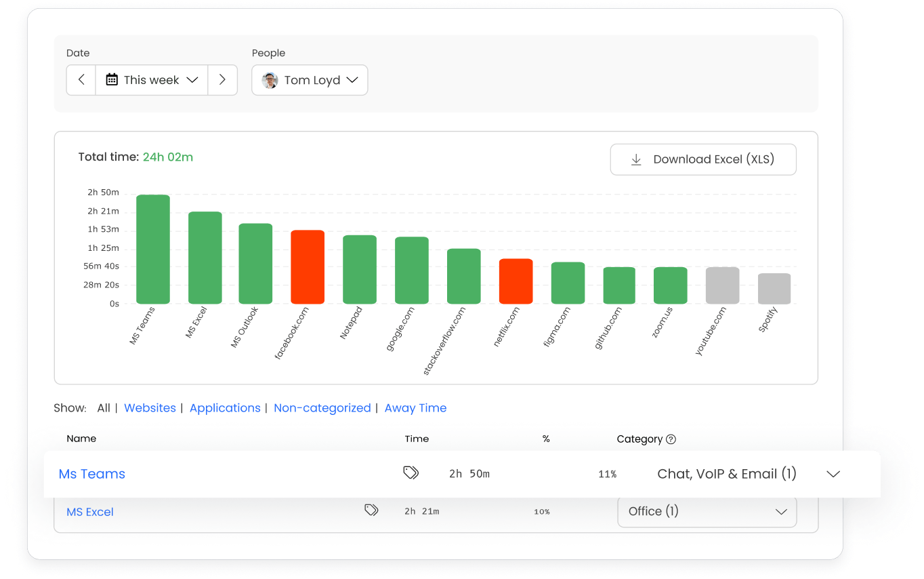
Task: Click the github.com bar in chart
Action: 619,285
